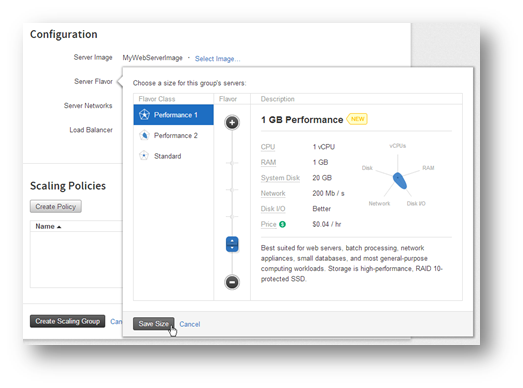Viewport: 523px width, 388px height.
Task: Decrease flavor size with minus button
Action: (x=232, y=282)
